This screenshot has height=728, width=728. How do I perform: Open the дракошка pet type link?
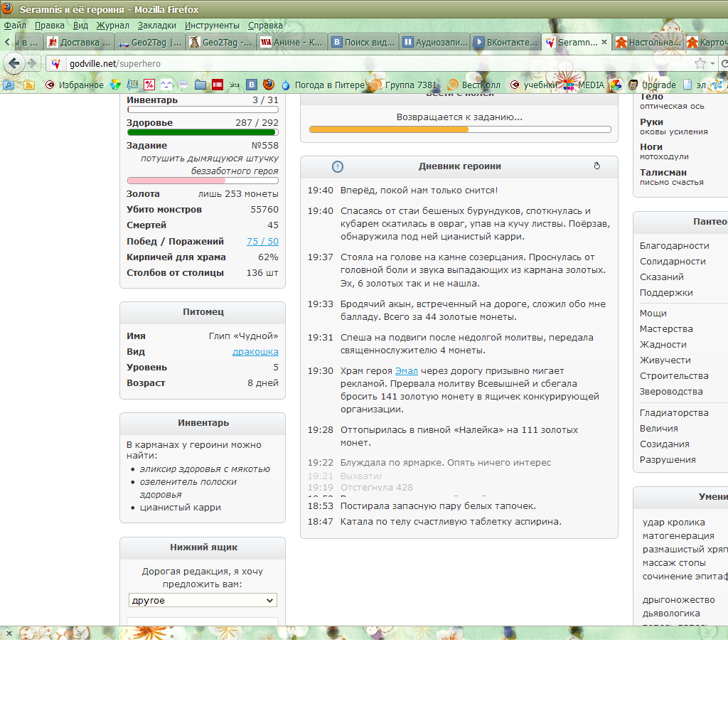point(255,352)
